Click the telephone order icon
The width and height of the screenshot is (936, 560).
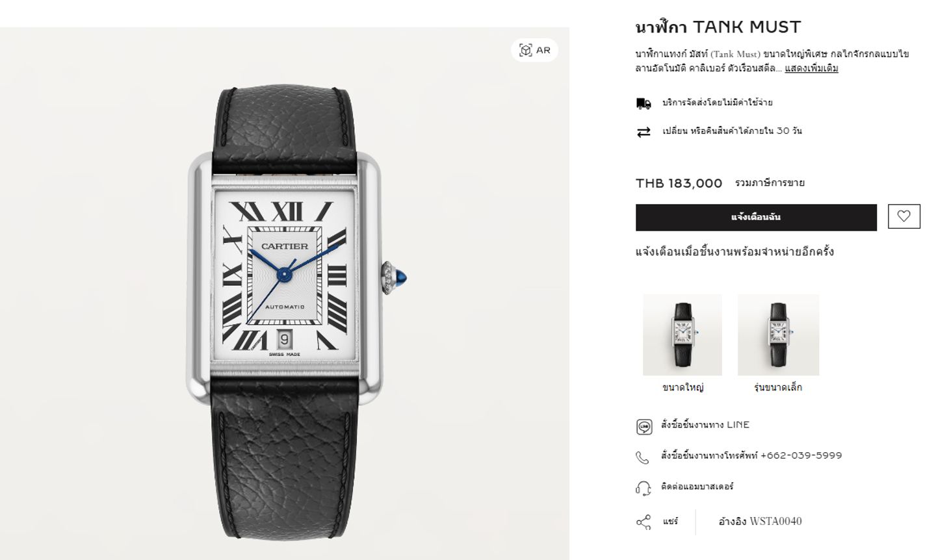642,457
